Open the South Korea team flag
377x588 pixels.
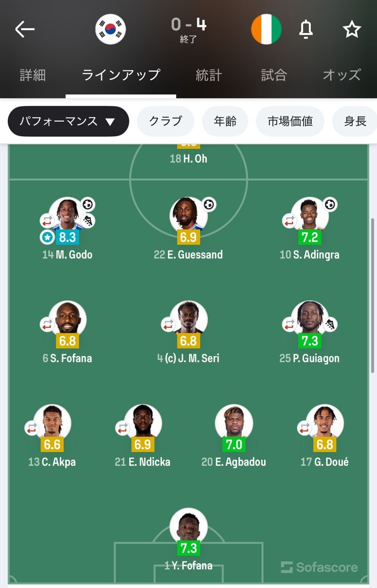tap(111, 29)
